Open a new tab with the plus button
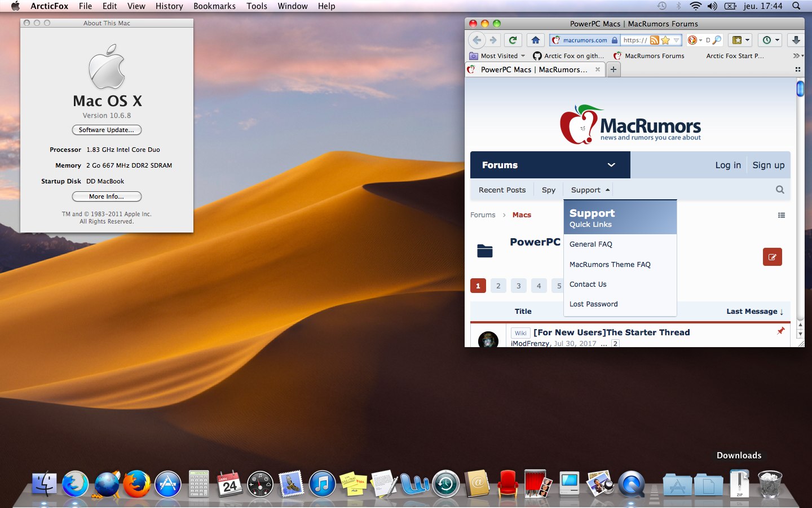The height and width of the screenshot is (508, 812). pos(614,69)
